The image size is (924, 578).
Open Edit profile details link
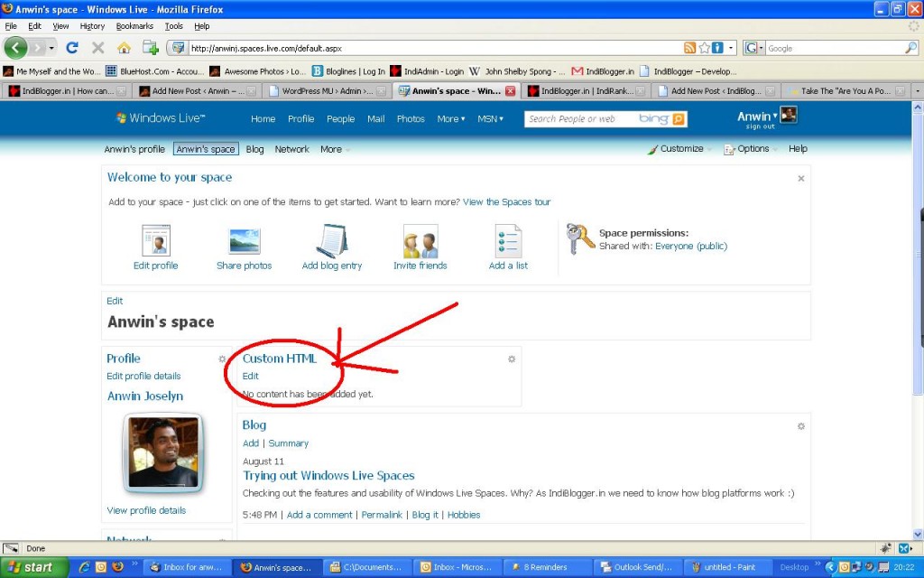point(143,376)
